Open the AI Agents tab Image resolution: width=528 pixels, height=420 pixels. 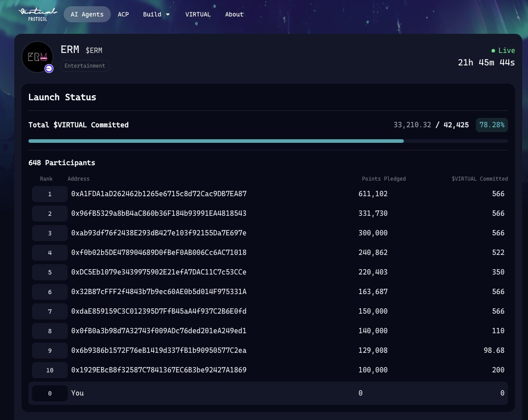[x=87, y=15]
